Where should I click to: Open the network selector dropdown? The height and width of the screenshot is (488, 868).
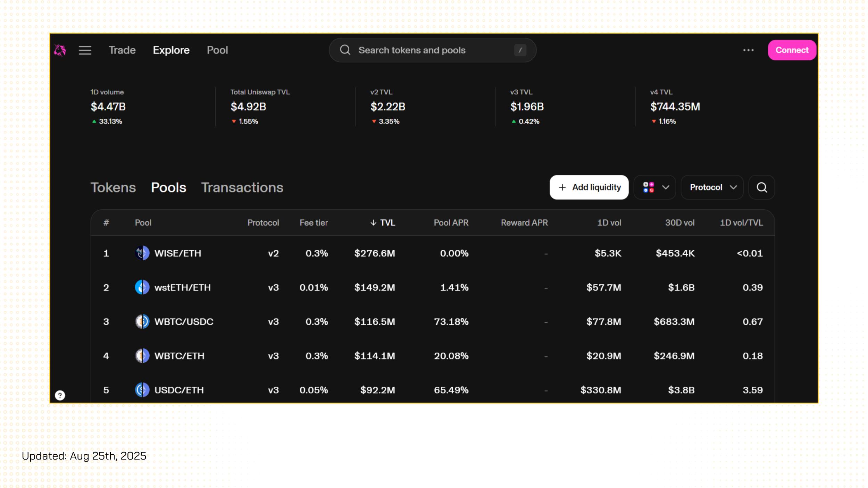[655, 187]
